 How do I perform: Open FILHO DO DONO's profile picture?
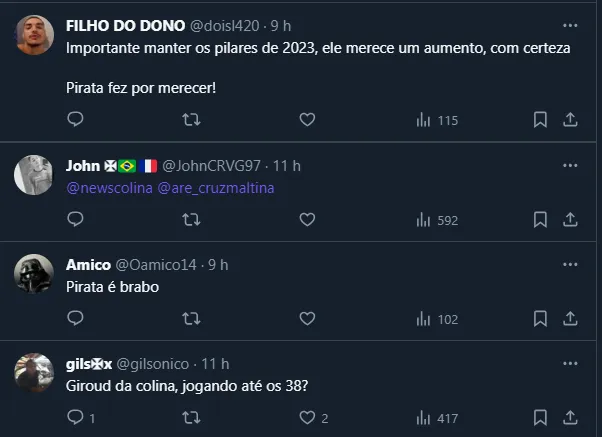click(34, 37)
